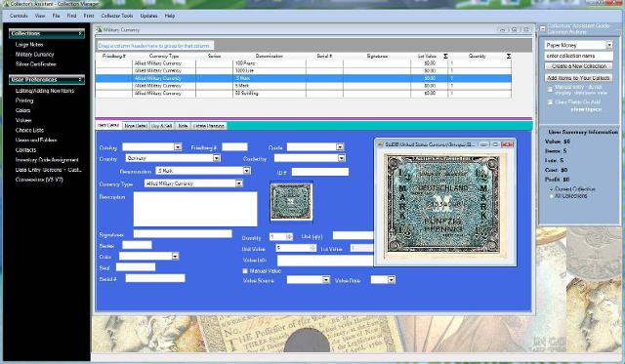
Task: Open the Color dropdown
Action: [x=175, y=257]
